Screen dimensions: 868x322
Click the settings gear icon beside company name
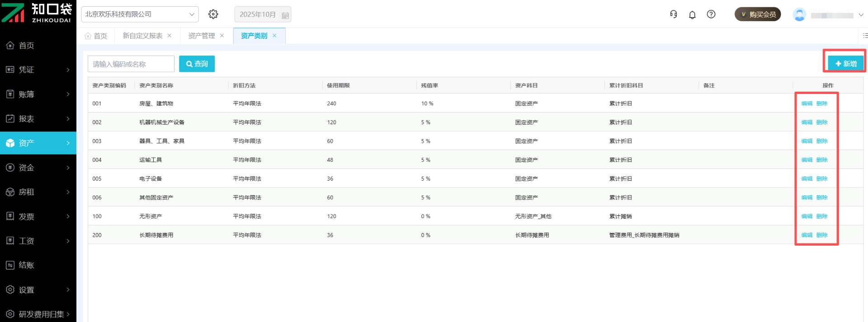pos(213,14)
